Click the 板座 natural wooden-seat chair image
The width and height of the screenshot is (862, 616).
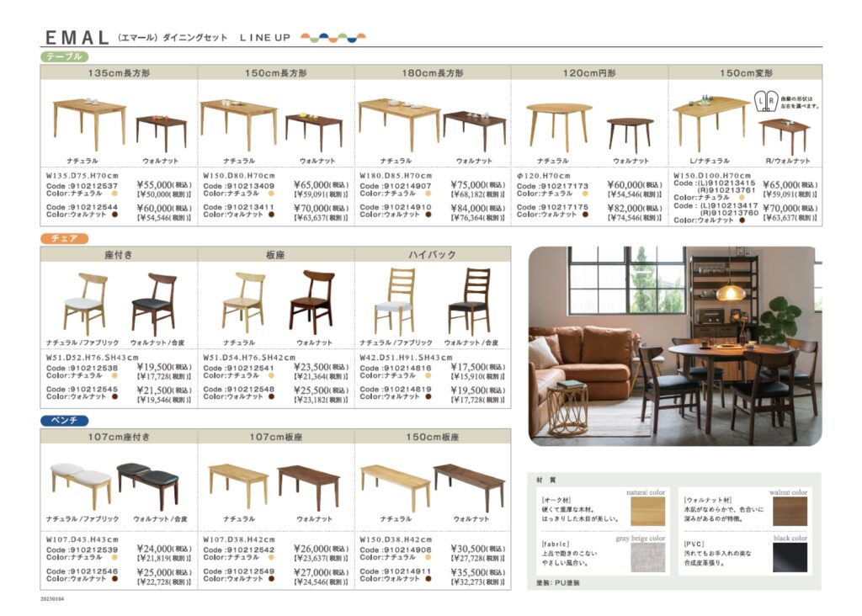pyautogui.click(x=244, y=303)
